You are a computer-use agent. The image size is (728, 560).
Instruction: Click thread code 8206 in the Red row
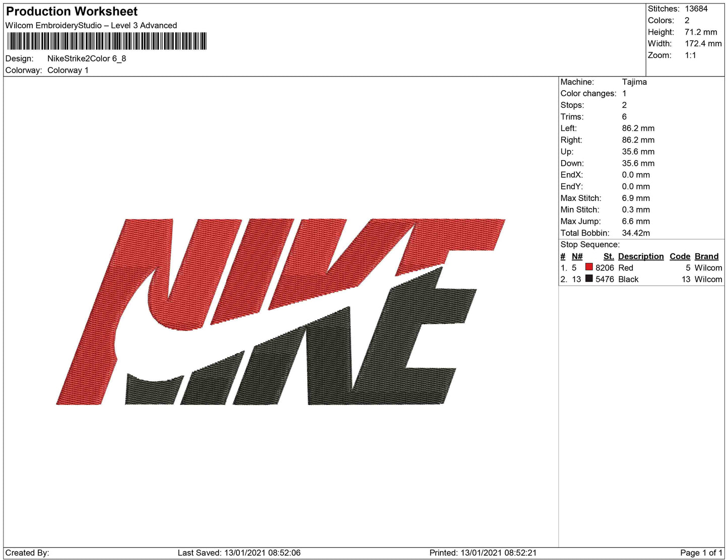[x=605, y=267]
